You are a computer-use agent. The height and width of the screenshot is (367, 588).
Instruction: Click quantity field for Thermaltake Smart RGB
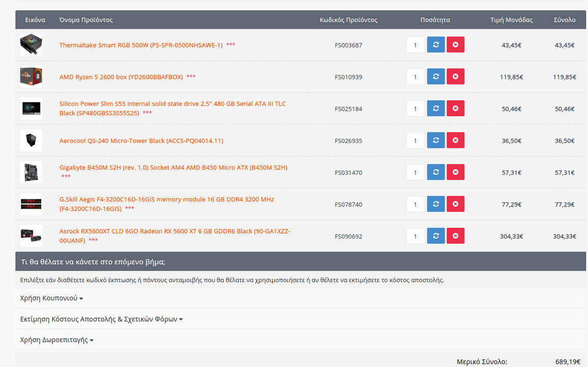point(415,45)
